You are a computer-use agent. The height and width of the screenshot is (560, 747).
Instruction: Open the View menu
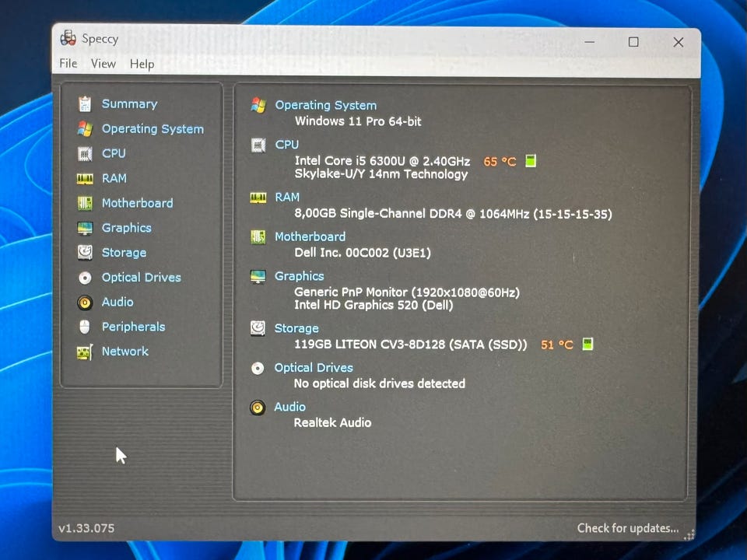pos(103,64)
